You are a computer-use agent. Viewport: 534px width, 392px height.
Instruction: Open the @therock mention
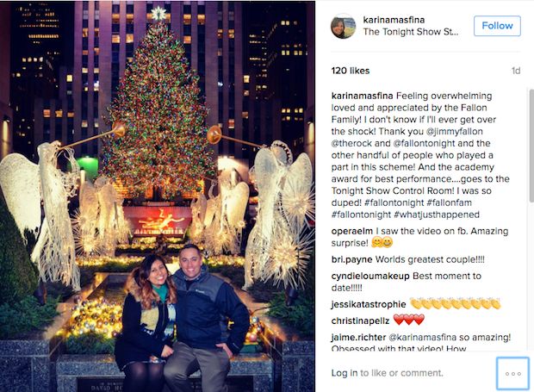[x=351, y=143]
